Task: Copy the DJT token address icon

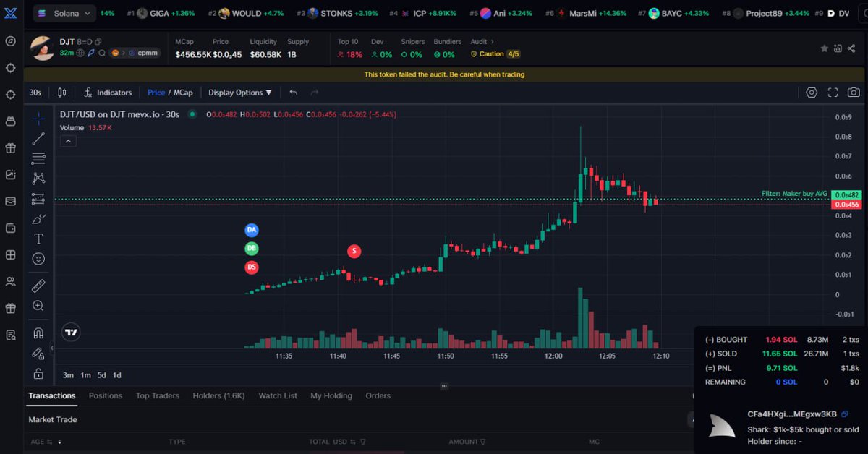Action: pyautogui.click(x=98, y=42)
